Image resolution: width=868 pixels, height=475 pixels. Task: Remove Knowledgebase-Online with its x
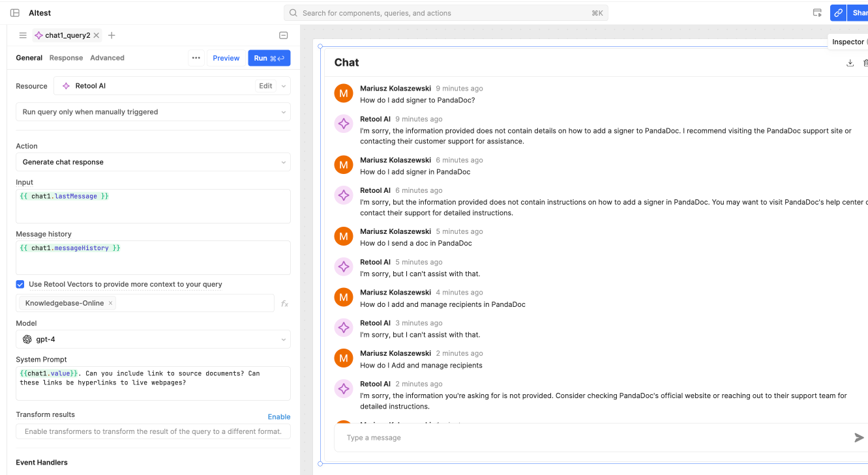(110, 303)
